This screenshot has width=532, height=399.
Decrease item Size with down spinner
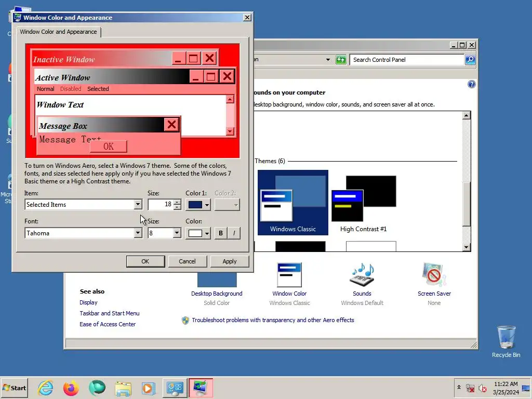(x=177, y=207)
